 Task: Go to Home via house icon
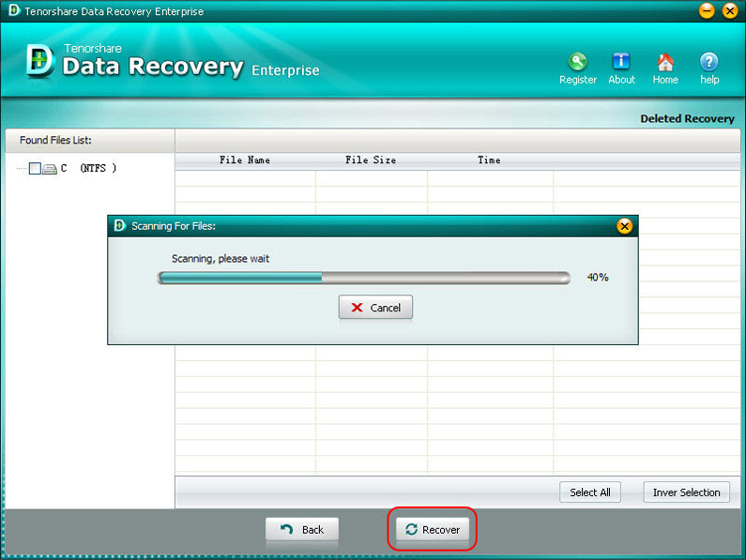[x=665, y=63]
